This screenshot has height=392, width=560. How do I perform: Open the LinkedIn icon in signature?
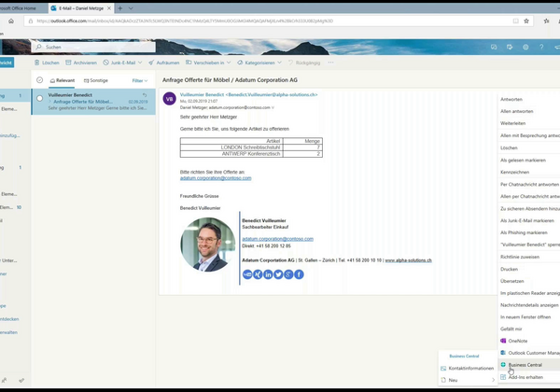click(x=268, y=274)
